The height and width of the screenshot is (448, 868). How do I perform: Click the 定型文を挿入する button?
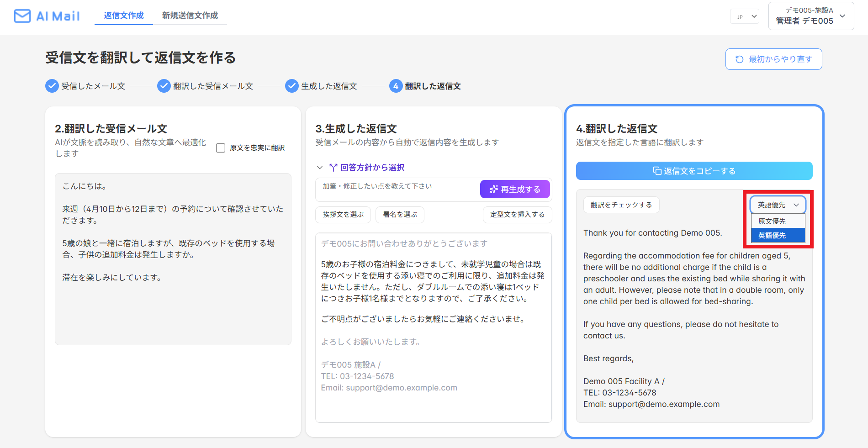(517, 215)
